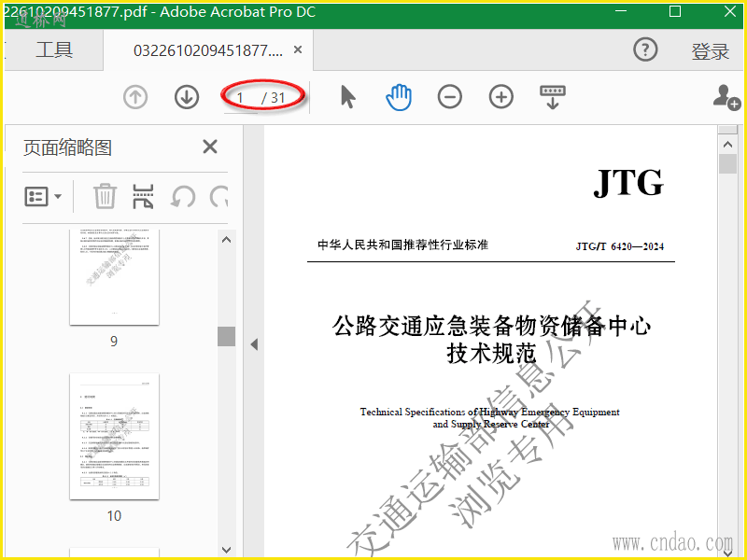
Task: Open the help question mark icon
Action: (645, 49)
